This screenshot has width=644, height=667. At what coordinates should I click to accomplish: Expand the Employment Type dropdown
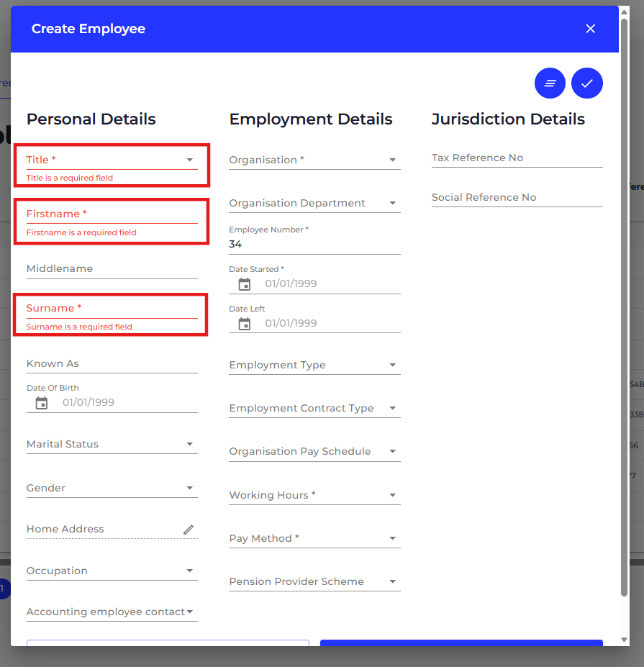(x=314, y=365)
